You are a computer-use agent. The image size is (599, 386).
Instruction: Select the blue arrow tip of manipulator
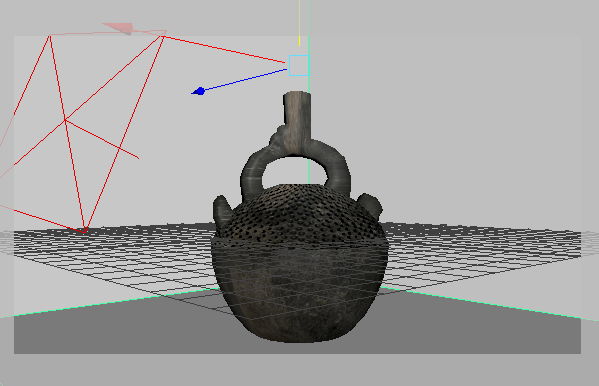click(199, 91)
